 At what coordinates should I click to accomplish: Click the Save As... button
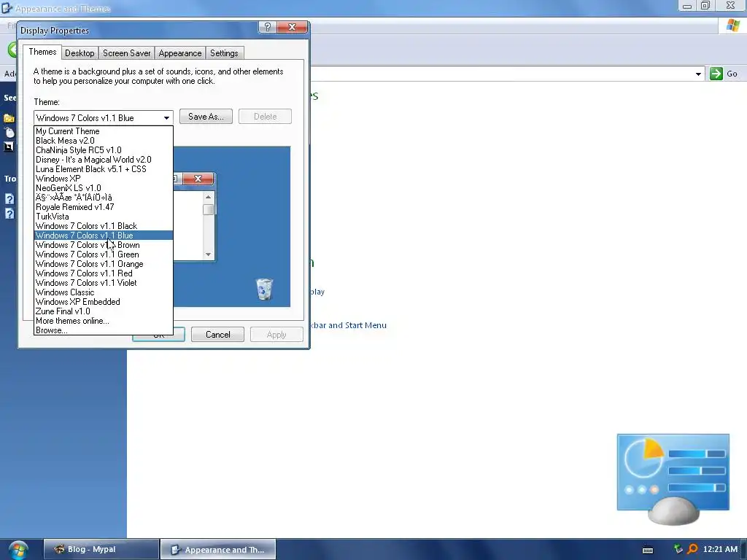pyautogui.click(x=206, y=117)
